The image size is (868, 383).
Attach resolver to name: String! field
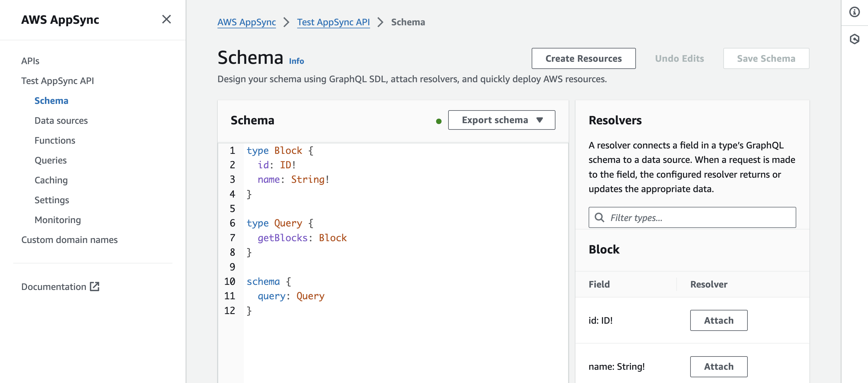click(719, 366)
